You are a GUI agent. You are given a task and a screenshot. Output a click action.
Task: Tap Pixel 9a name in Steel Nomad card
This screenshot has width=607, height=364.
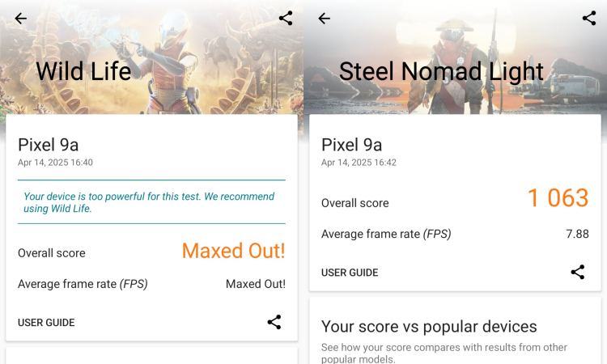[352, 145]
